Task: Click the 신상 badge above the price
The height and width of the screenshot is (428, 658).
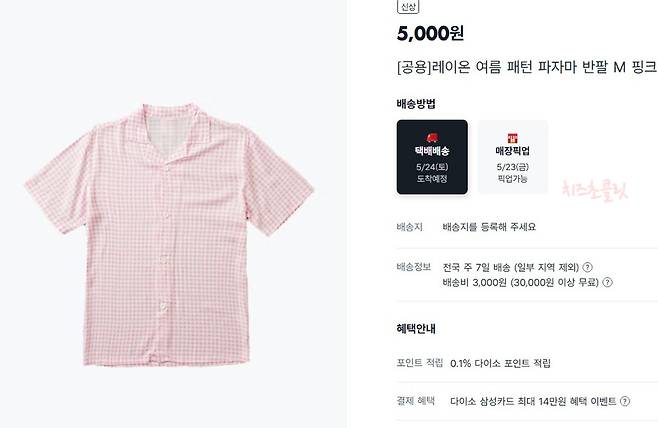Action: tap(408, 7)
